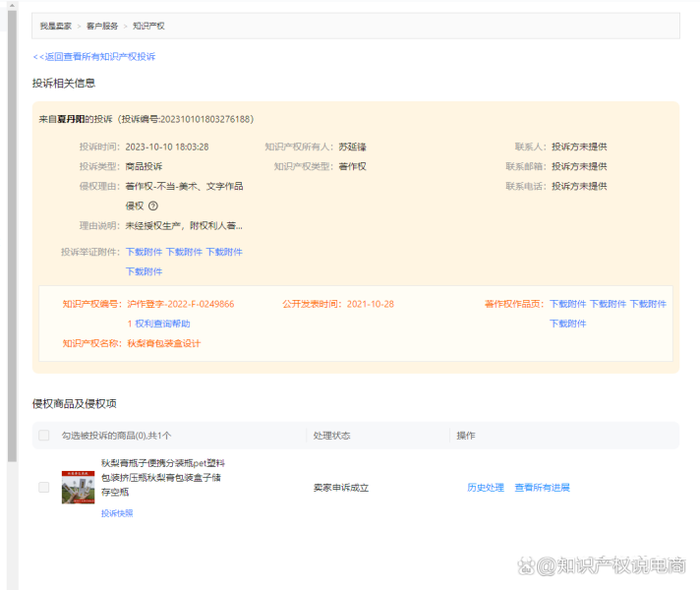Download third 投诉举证附件 attachment
The height and width of the screenshot is (590, 700).
click(x=224, y=252)
